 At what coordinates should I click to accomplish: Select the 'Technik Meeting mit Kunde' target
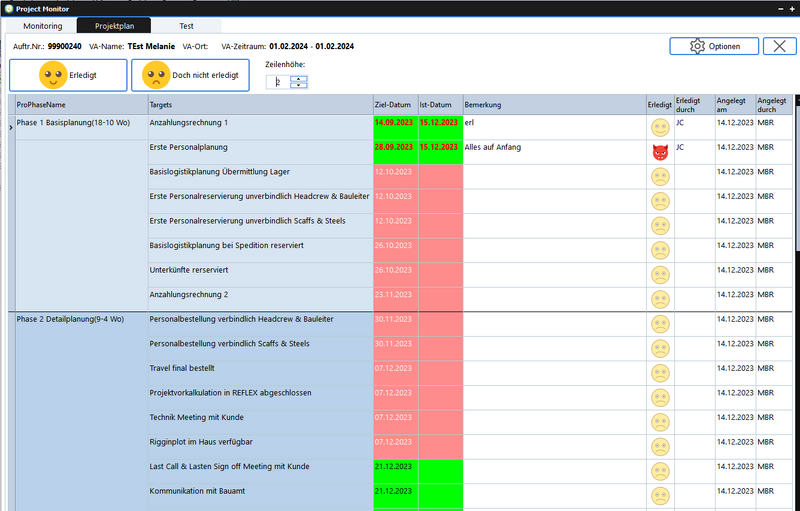click(x=261, y=422)
